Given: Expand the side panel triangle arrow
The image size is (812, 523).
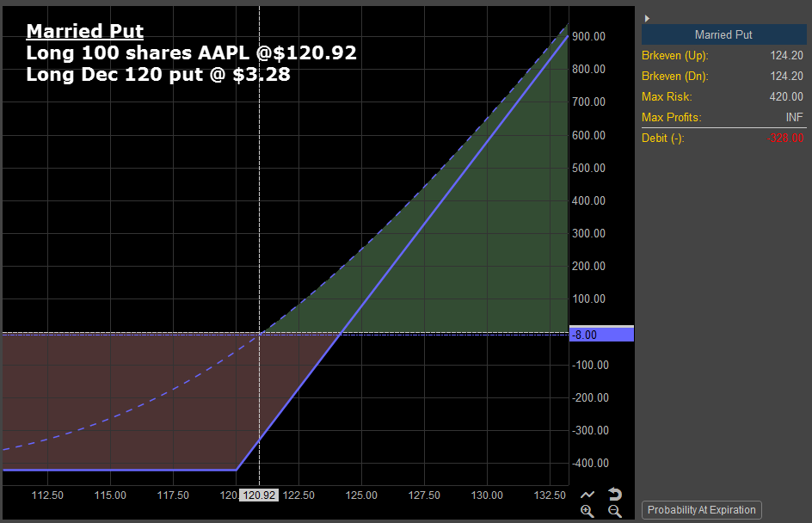Looking at the screenshot, I should click(x=647, y=18).
